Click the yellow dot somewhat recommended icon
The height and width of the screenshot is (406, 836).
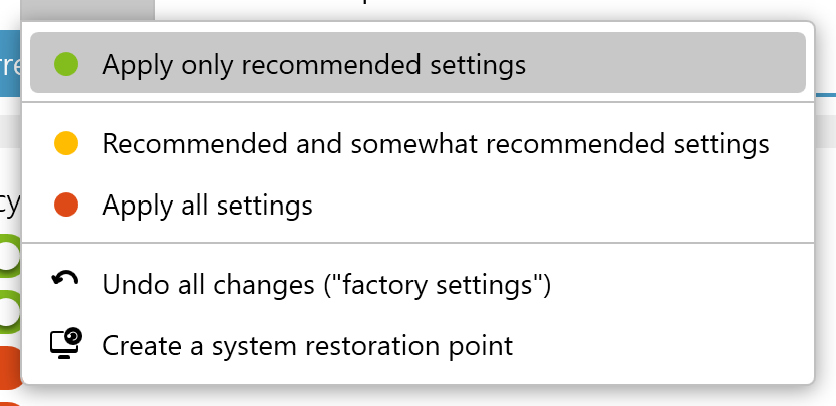[65, 144]
